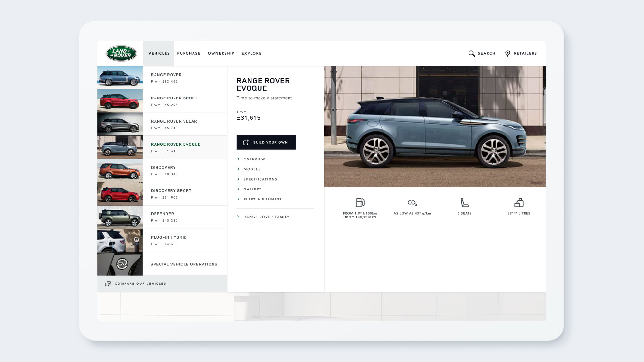Click the white Plug-In Hybrid thumbnail
The height and width of the screenshot is (362, 644).
(x=120, y=240)
